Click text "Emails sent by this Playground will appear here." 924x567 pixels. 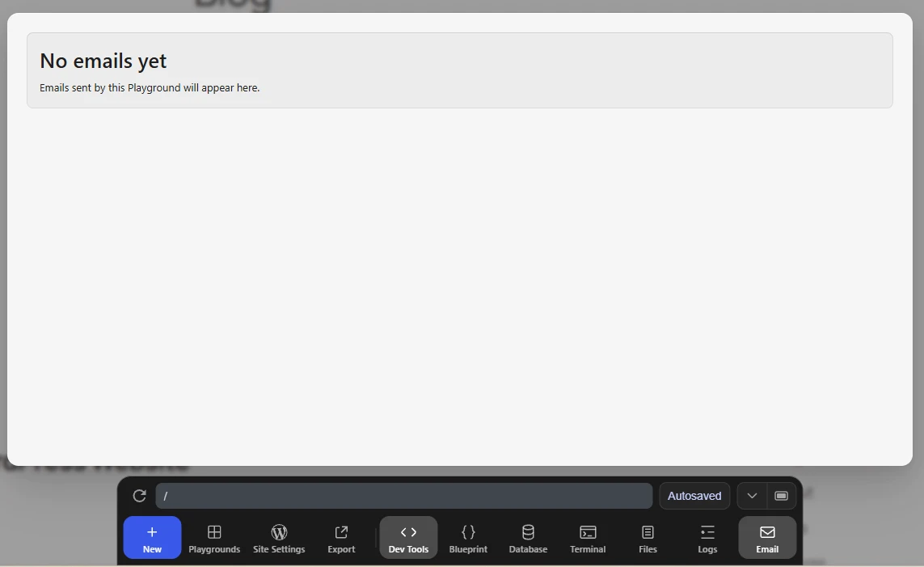pos(150,88)
